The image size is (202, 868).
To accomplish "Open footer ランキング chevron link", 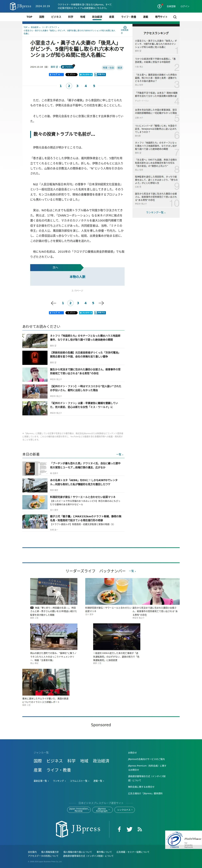I will click(59, 781).
